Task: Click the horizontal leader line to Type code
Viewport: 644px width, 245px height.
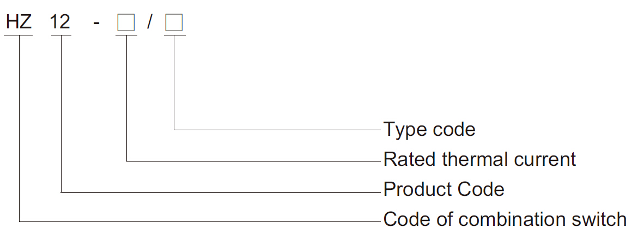Action: (278, 129)
